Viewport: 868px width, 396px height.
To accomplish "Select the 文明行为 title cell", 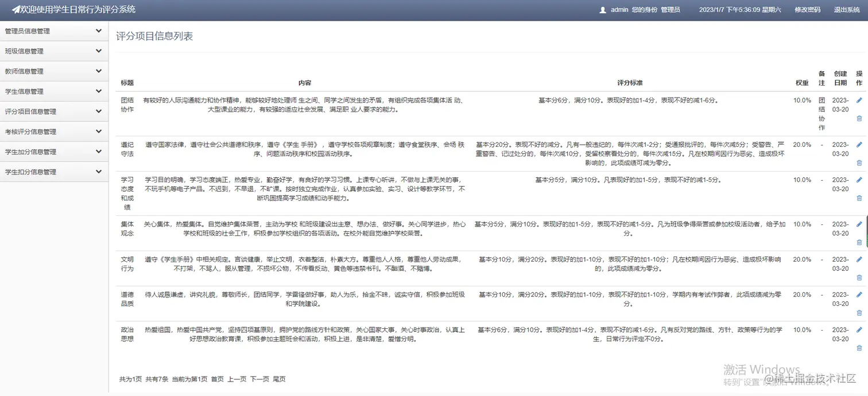I will pos(127,264).
